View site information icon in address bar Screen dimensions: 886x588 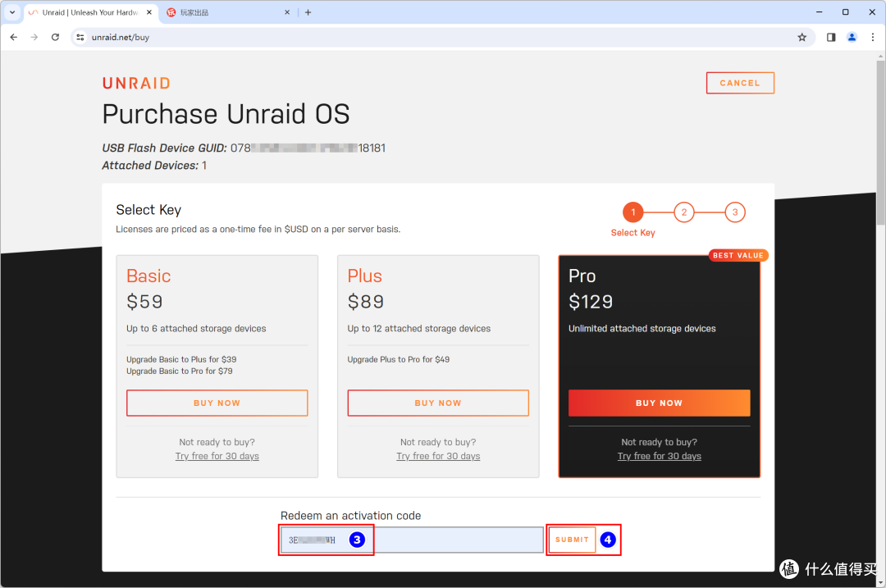(x=80, y=37)
